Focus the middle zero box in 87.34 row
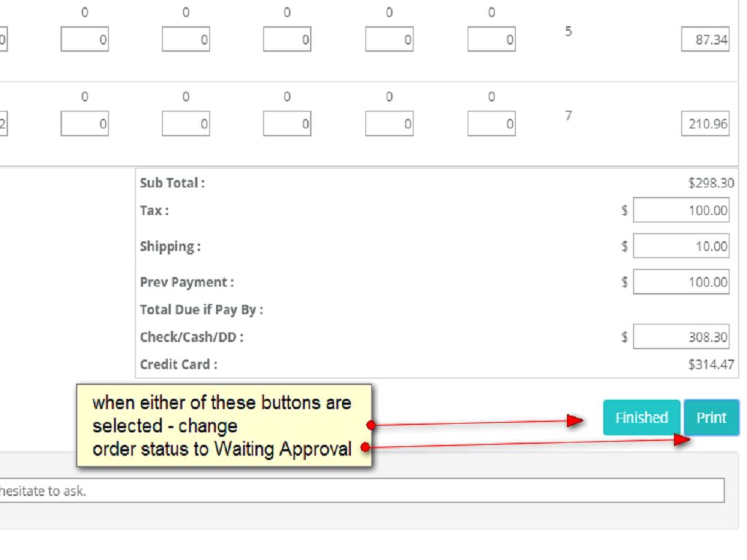 click(287, 40)
